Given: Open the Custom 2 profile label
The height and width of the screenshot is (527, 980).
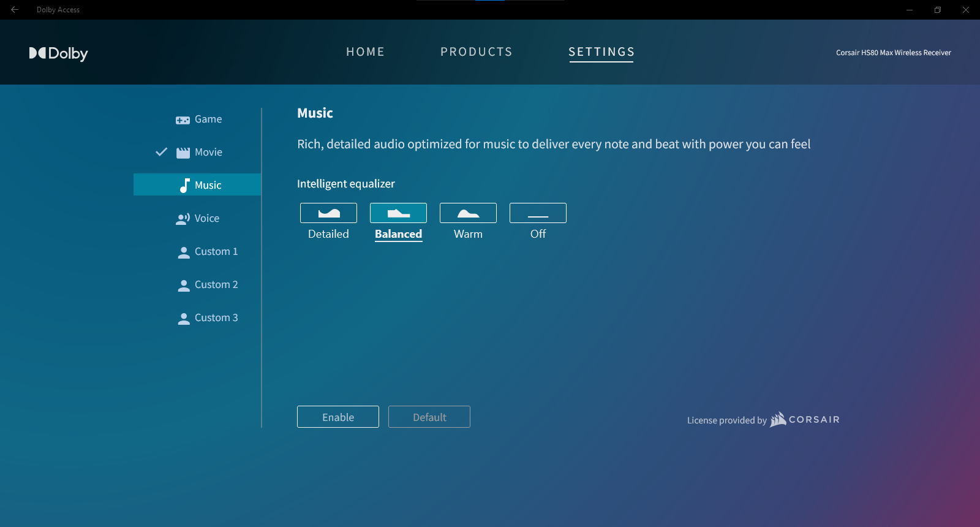Looking at the screenshot, I should tap(216, 284).
